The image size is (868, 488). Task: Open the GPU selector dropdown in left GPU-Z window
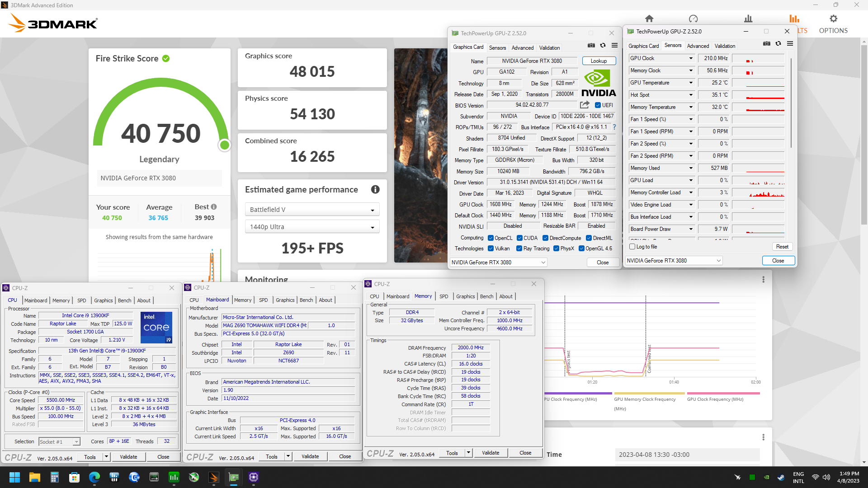click(498, 263)
